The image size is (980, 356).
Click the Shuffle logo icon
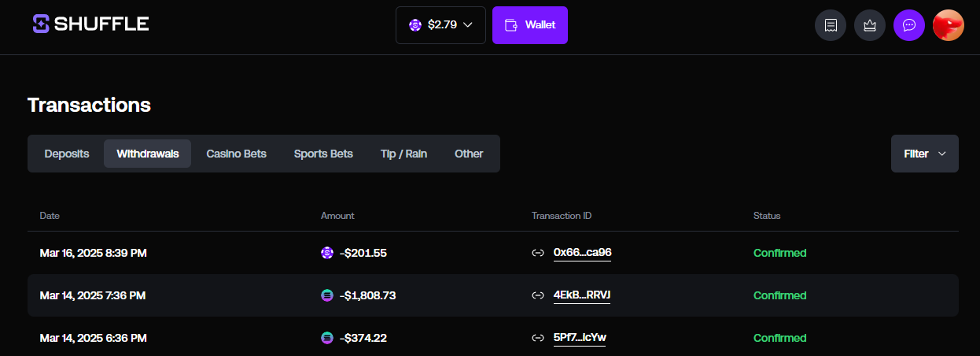click(41, 24)
